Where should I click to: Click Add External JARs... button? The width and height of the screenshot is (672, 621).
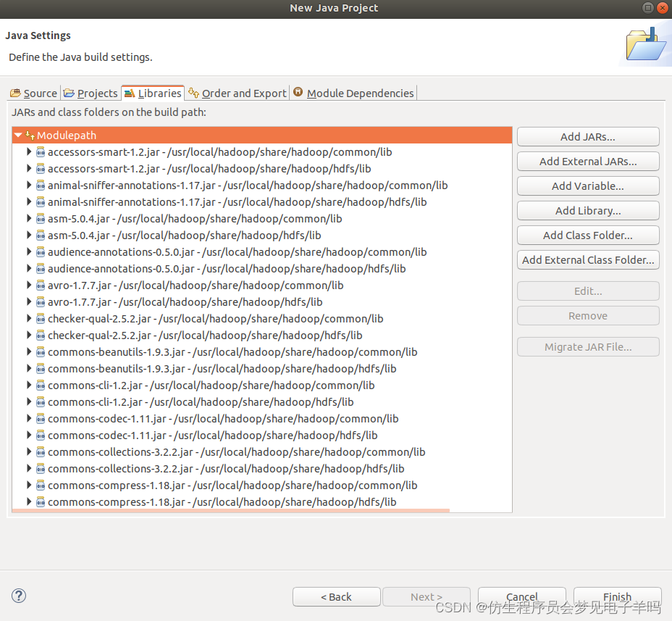pos(588,162)
